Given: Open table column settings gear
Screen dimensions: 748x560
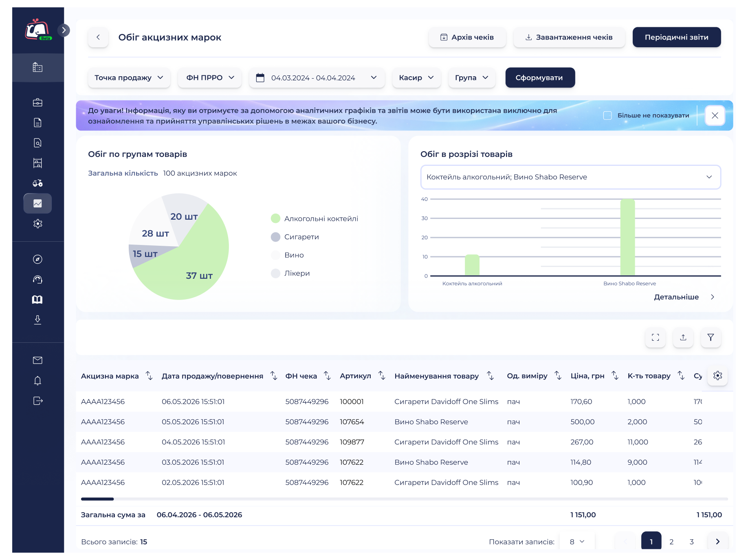Looking at the screenshot, I should click(718, 375).
